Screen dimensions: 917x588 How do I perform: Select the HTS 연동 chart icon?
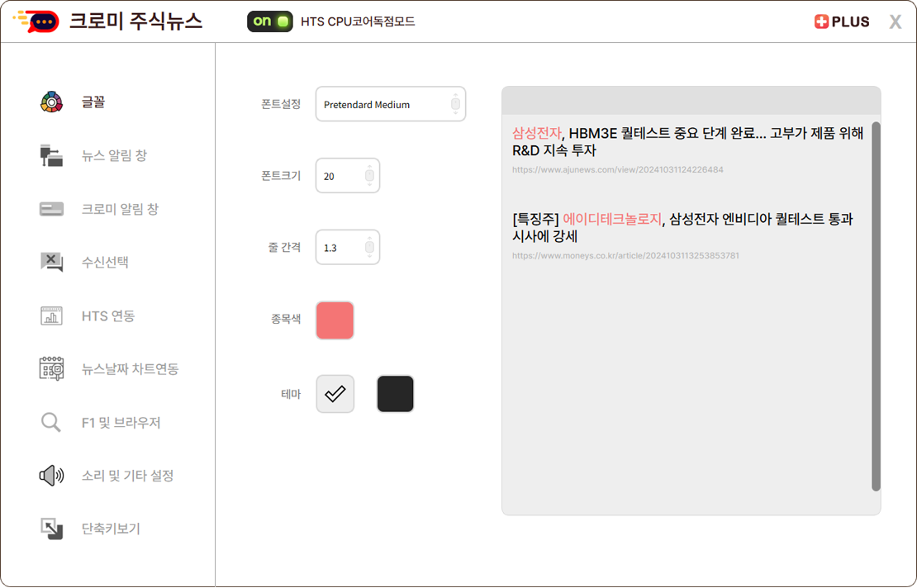[x=51, y=315]
